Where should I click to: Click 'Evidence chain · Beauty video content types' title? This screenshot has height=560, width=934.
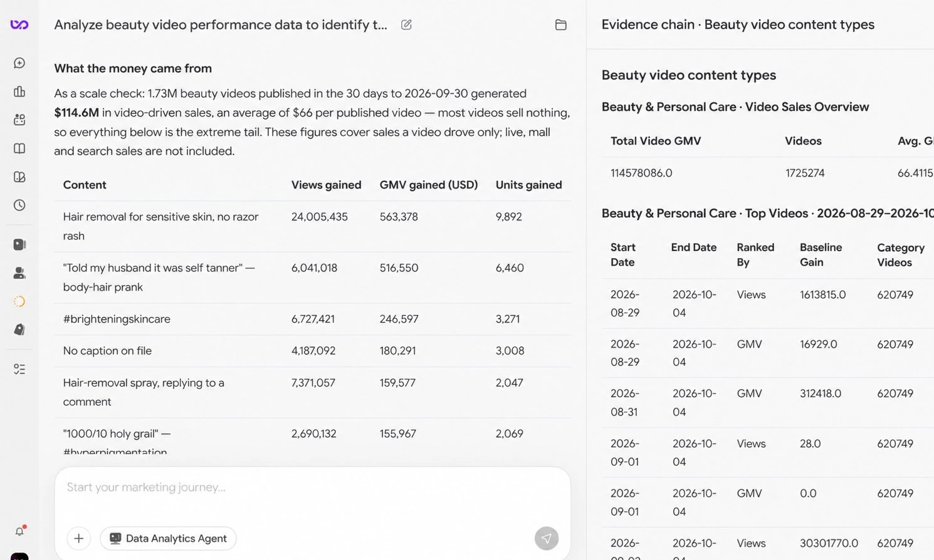(x=738, y=24)
